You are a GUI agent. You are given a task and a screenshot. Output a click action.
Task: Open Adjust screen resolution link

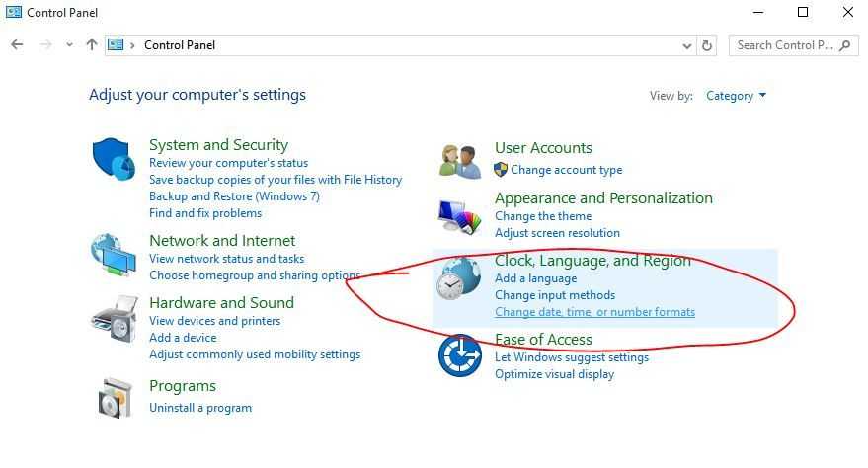tap(557, 233)
